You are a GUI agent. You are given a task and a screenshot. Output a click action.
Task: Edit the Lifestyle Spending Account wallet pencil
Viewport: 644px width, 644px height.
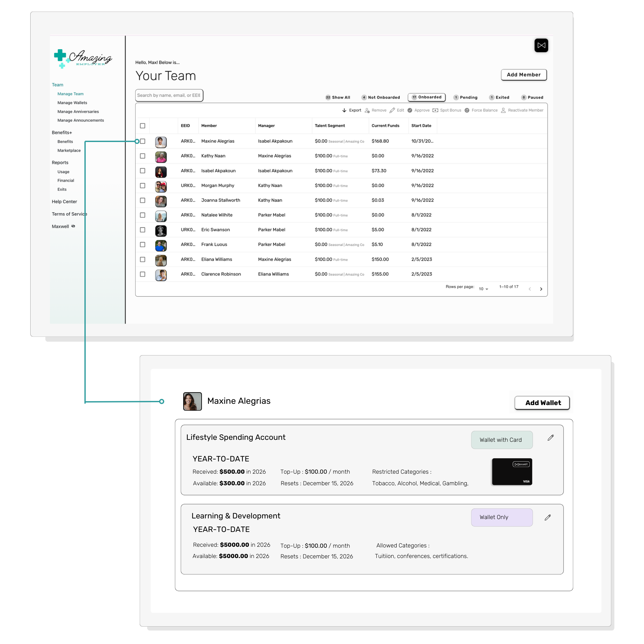pyautogui.click(x=550, y=438)
